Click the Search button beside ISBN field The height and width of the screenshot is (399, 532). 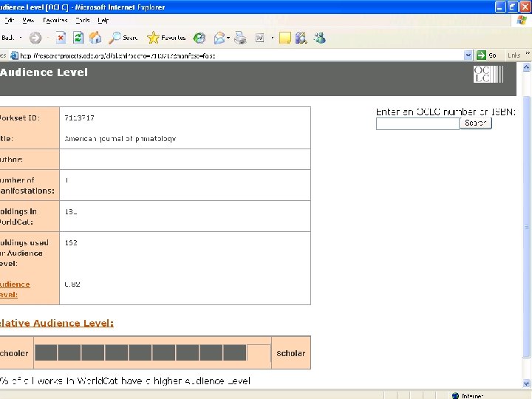[x=476, y=123]
